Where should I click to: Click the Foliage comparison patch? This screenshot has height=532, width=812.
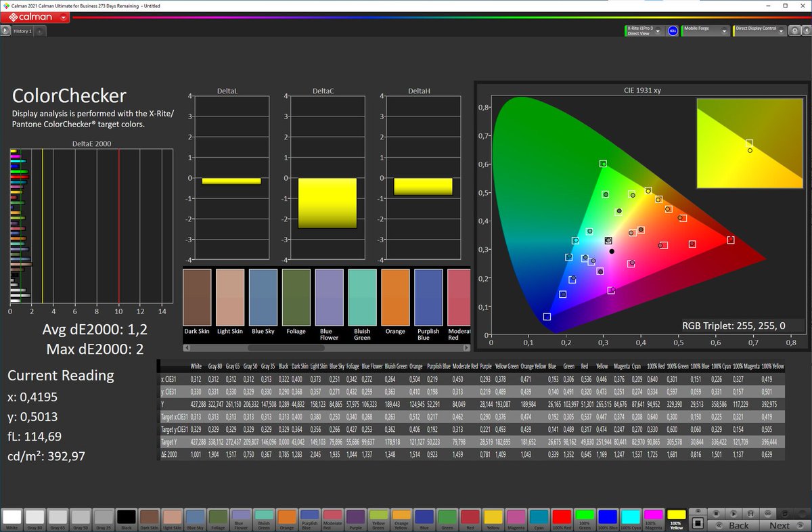pos(296,297)
